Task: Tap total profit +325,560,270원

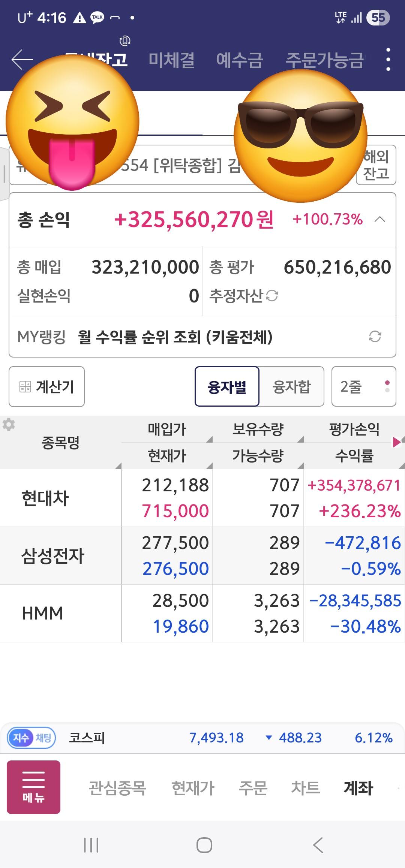Action: click(193, 220)
